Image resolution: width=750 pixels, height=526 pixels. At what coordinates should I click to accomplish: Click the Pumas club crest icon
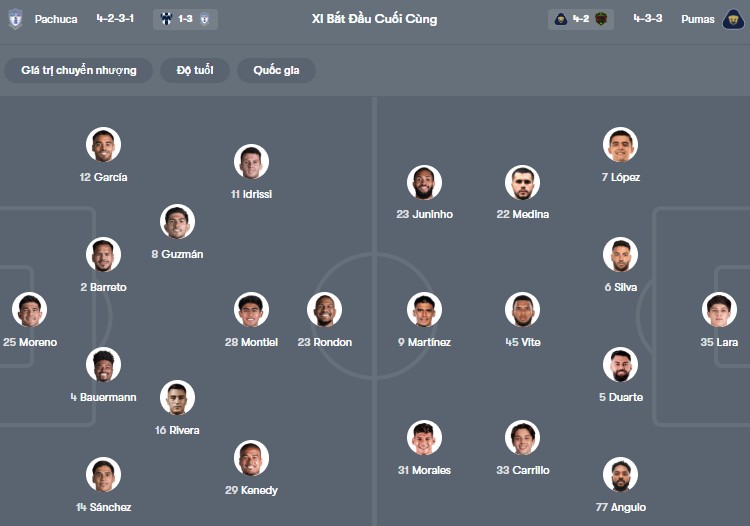point(732,19)
